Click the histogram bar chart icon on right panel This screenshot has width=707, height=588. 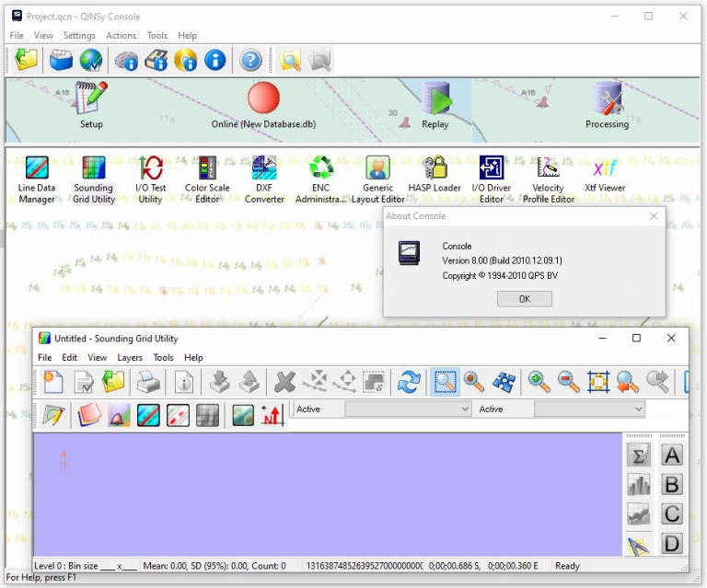click(x=639, y=485)
